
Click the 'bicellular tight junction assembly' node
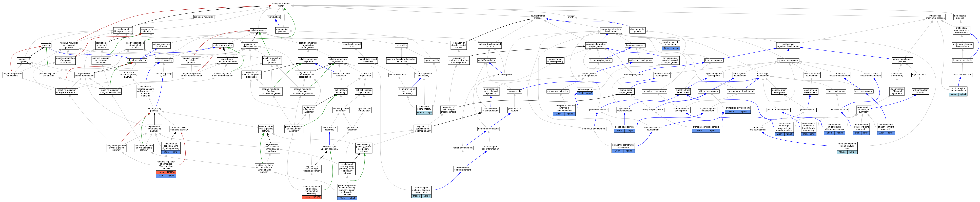point(329,148)
